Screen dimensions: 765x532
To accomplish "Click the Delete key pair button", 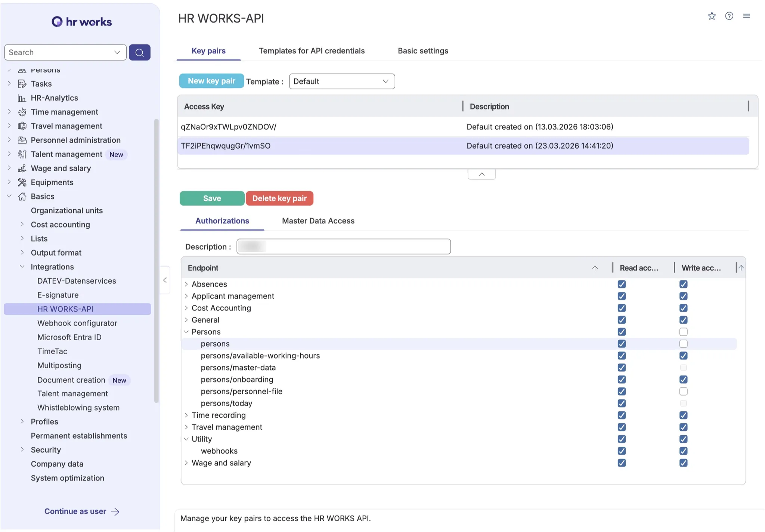I will click(279, 198).
